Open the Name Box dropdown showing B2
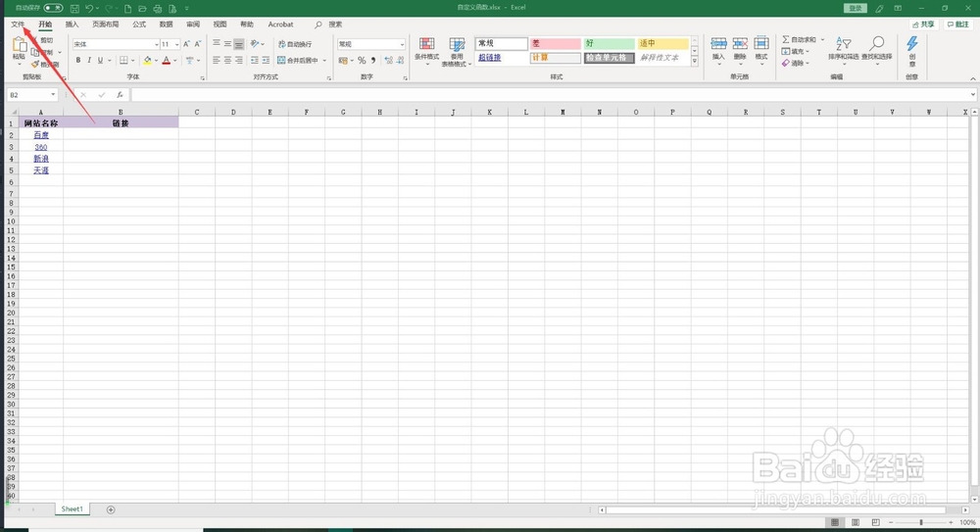Viewport: 980px width, 532px height. [x=53, y=95]
